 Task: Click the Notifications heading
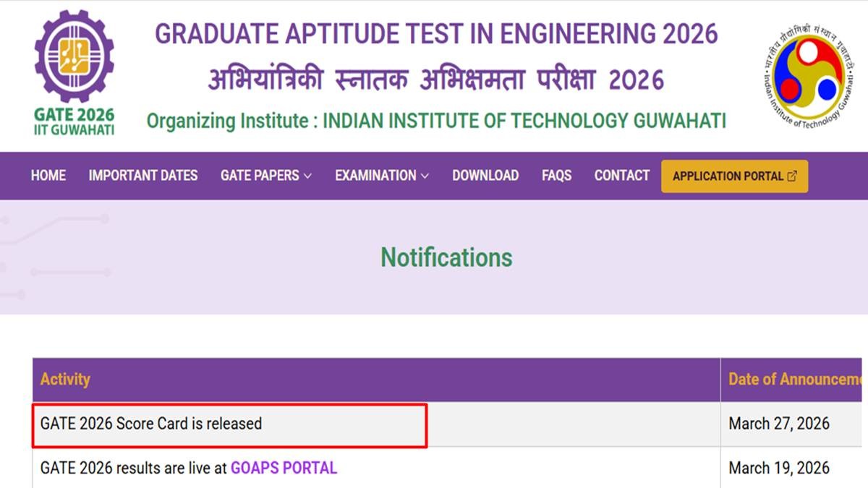[x=446, y=257]
